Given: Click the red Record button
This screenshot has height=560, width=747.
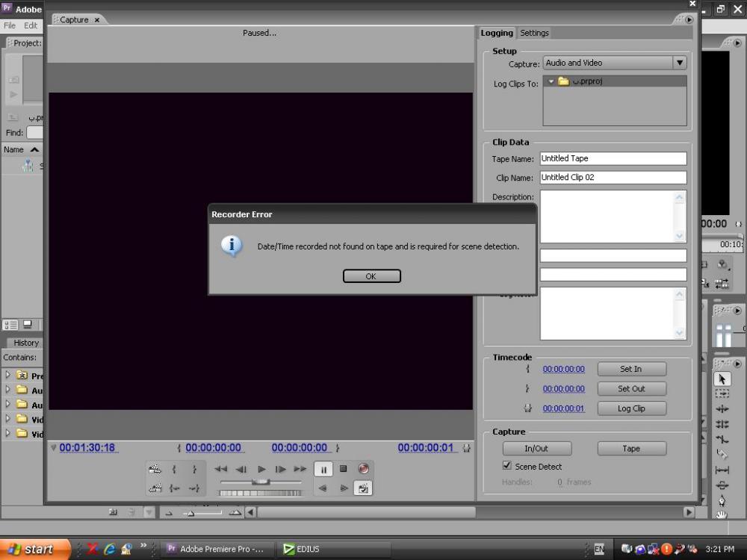Looking at the screenshot, I should click(x=363, y=469).
